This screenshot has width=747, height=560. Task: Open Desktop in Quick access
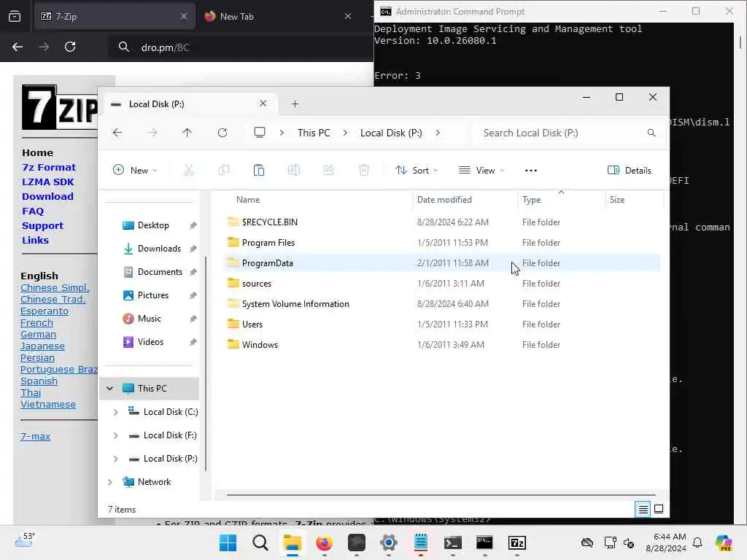(153, 225)
